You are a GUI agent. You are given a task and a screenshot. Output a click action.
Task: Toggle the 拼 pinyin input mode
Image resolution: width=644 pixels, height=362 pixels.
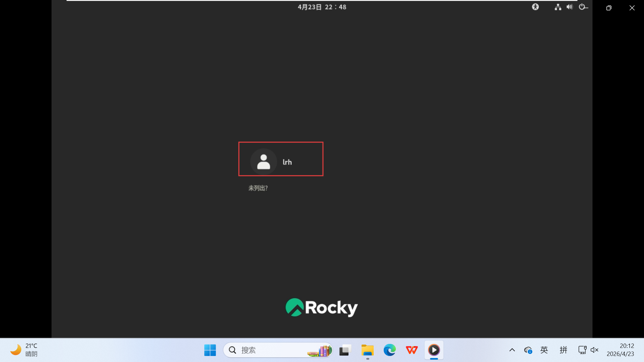tap(563, 350)
